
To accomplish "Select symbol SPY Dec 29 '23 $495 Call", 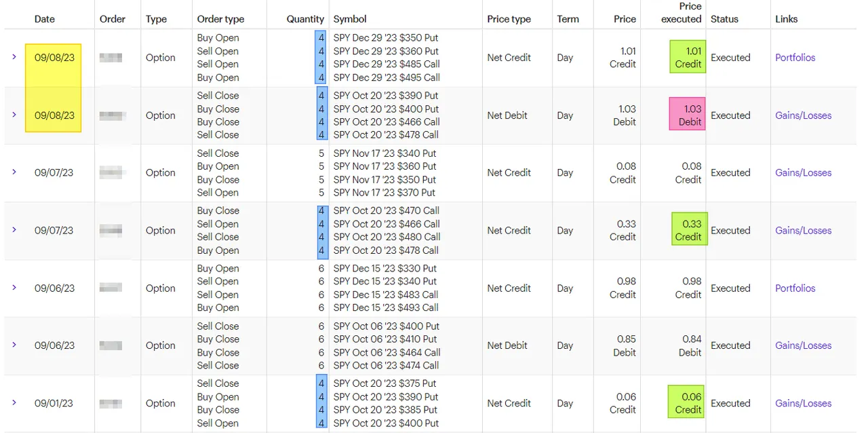I will pyautogui.click(x=387, y=77).
